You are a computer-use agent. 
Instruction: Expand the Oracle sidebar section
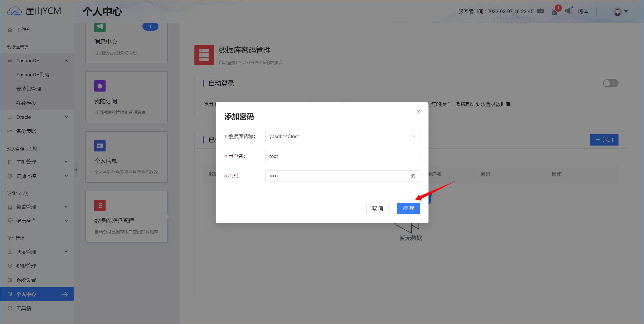[66, 117]
